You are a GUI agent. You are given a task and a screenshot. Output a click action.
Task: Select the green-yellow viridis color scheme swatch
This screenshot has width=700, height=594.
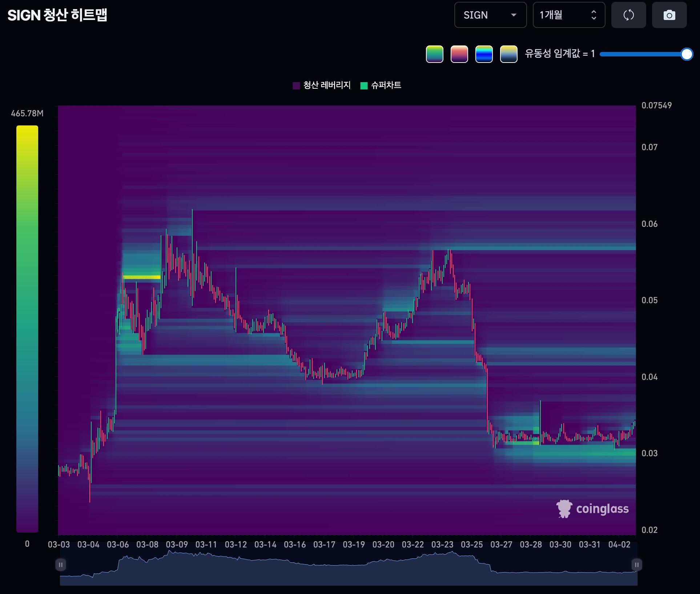tap(434, 54)
